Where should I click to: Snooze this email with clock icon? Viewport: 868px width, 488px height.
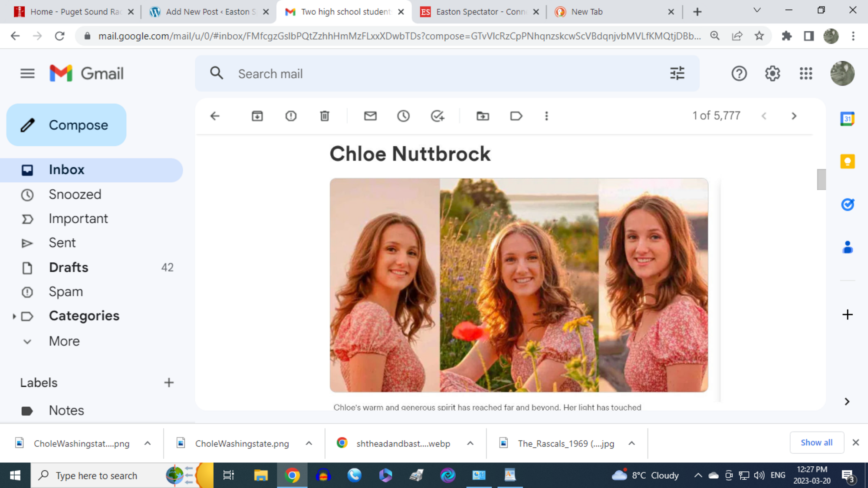click(404, 116)
